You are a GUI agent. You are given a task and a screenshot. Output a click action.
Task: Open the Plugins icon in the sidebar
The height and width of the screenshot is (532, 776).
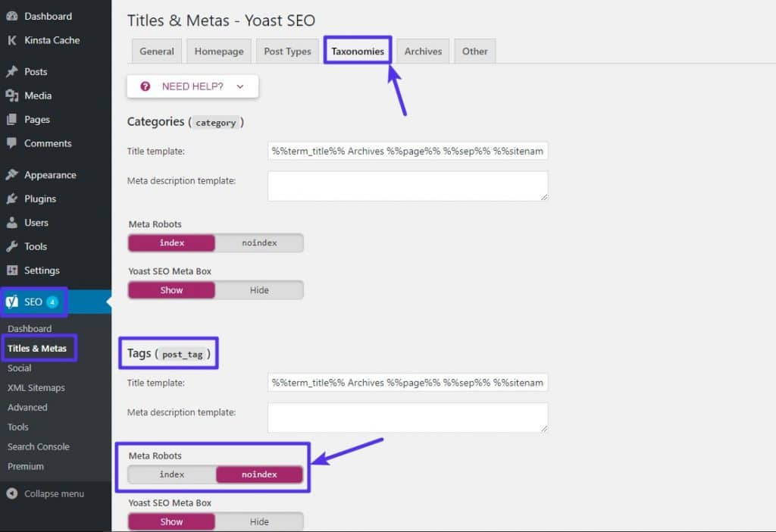tap(11, 199)
